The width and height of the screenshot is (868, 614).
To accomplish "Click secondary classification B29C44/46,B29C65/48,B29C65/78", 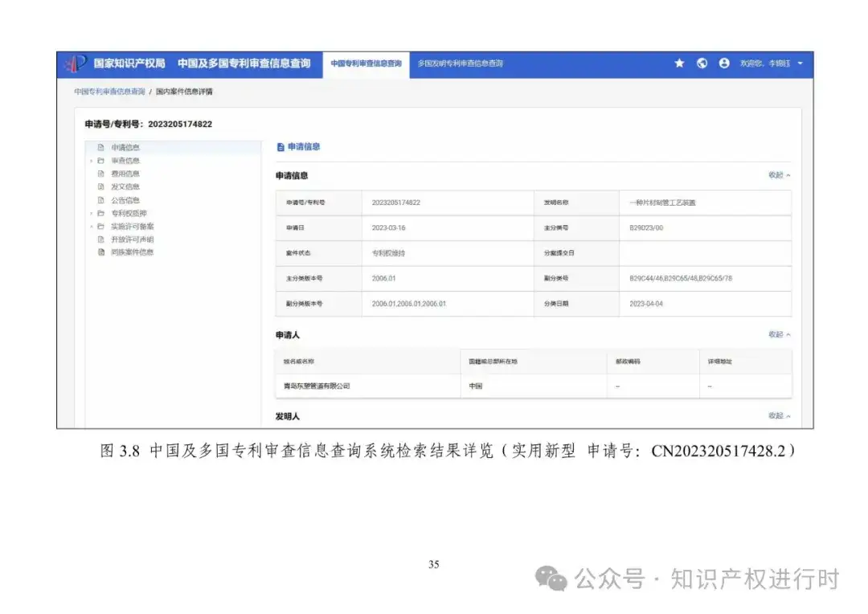I will click(x=681, y=279).
